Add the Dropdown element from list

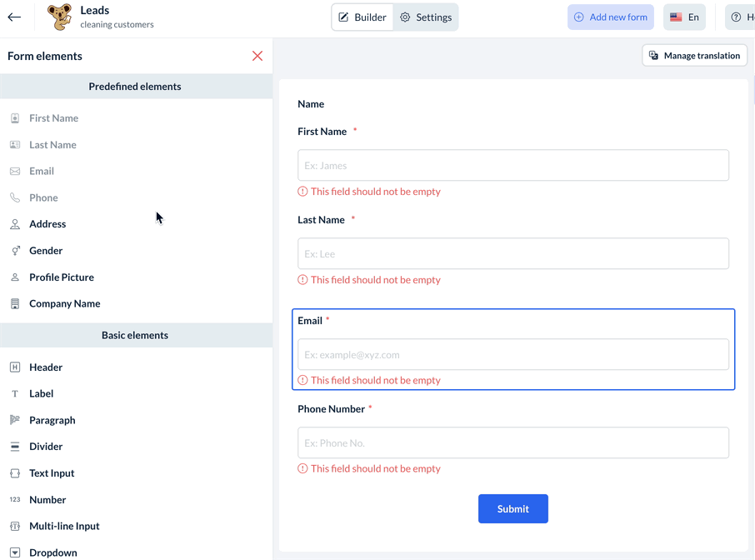pos(52,552)
